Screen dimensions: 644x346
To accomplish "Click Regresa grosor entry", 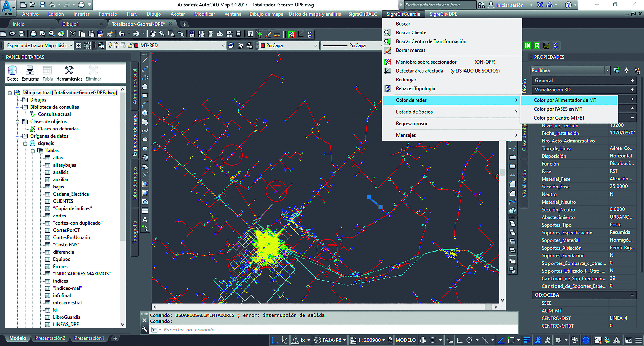I will coord(451,124).
